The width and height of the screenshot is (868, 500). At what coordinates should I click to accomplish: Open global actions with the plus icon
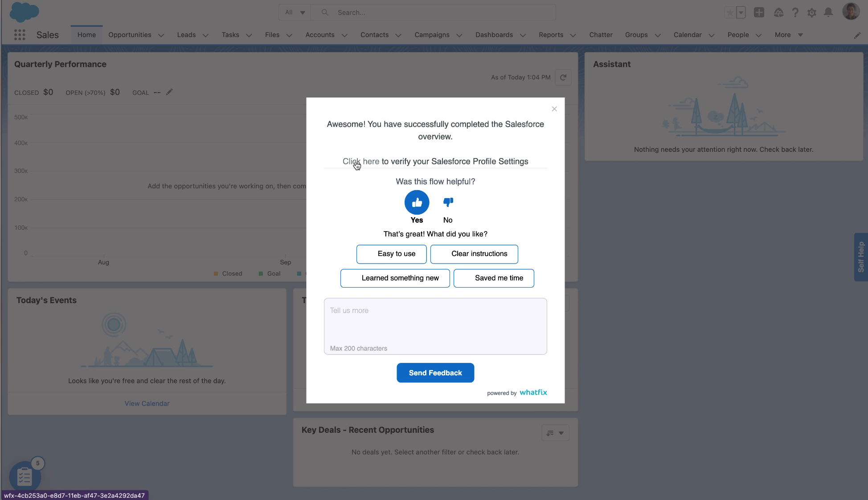[x=759, y=12]
